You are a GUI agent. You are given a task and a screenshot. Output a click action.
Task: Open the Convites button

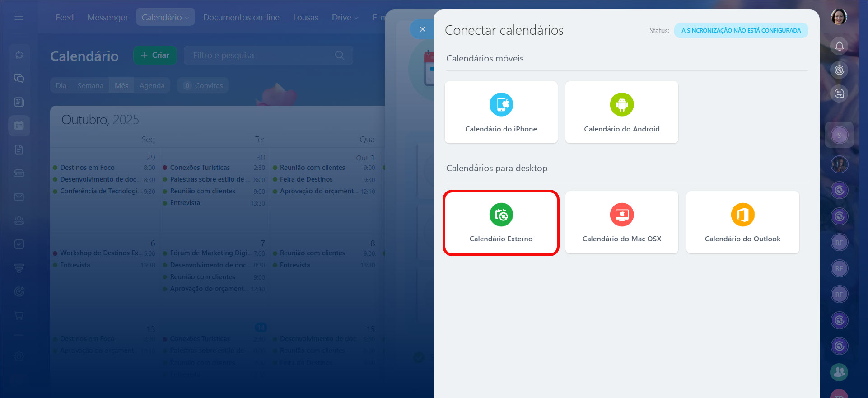(203, 85)
